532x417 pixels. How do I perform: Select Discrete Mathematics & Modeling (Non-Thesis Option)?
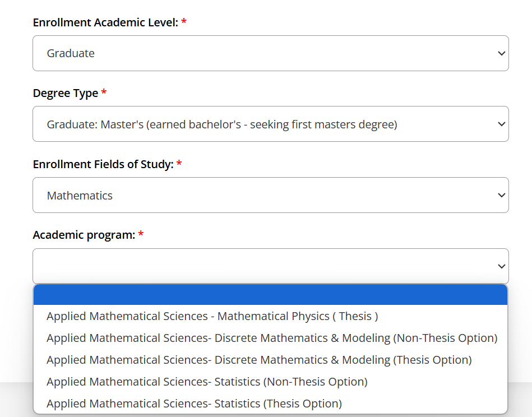click(x=272, y=338)
